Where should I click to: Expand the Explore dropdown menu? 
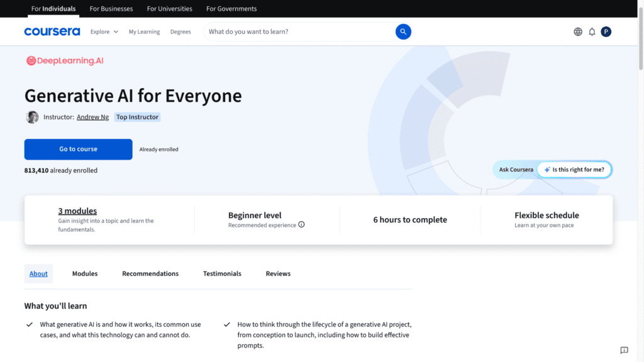click(x=104, y=31)
